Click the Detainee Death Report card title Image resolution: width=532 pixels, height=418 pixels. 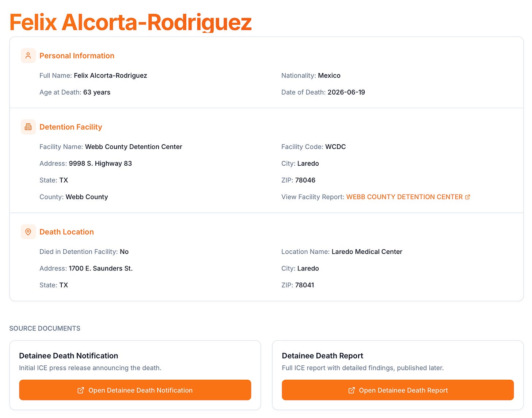click(322, 356)
